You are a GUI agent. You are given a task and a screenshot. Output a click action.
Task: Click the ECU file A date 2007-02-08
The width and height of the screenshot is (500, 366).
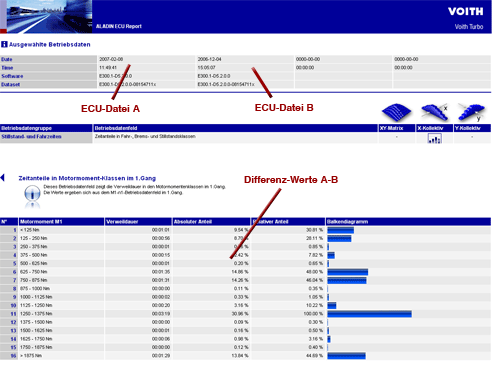111,59
